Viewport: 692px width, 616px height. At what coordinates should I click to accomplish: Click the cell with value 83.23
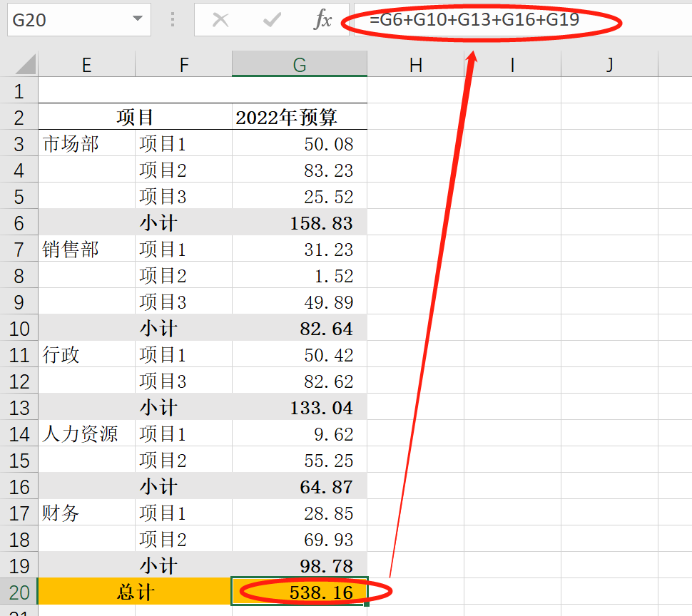point(300,170)
